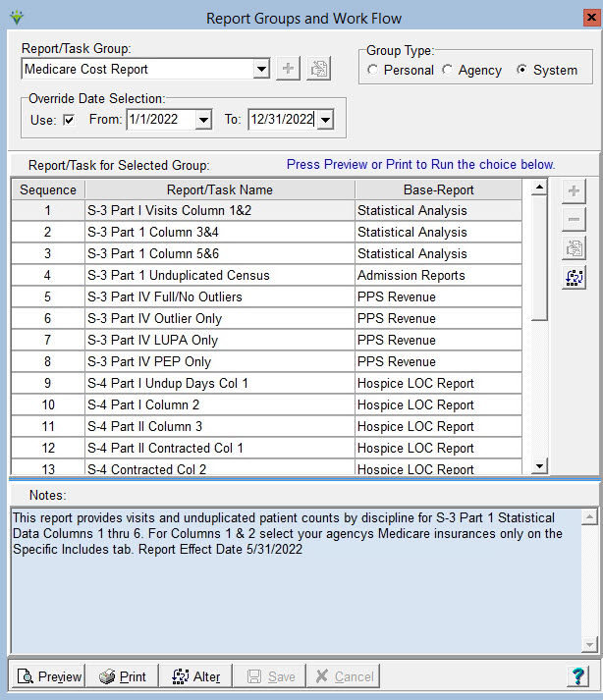Select the System group type

547,70
